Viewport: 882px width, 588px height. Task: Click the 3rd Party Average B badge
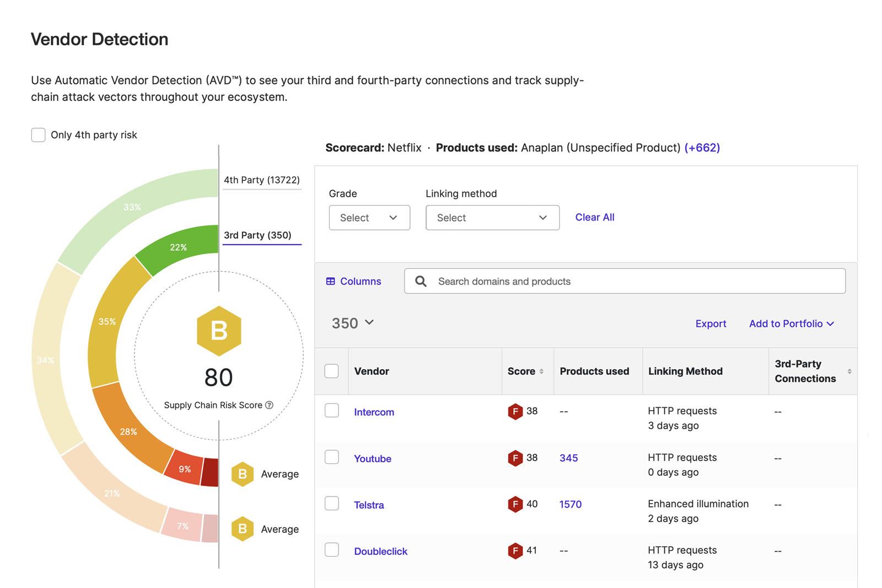click(x=242, y=474)
